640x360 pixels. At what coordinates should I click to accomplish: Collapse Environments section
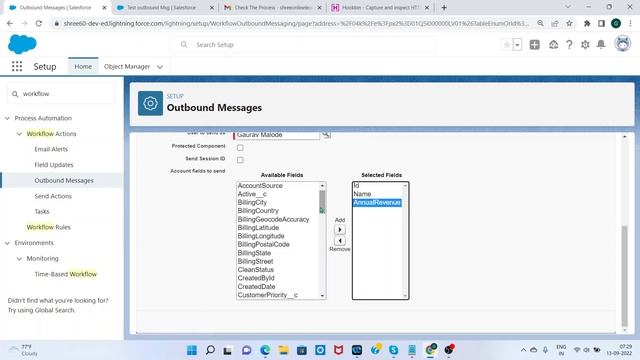[7, 243]
